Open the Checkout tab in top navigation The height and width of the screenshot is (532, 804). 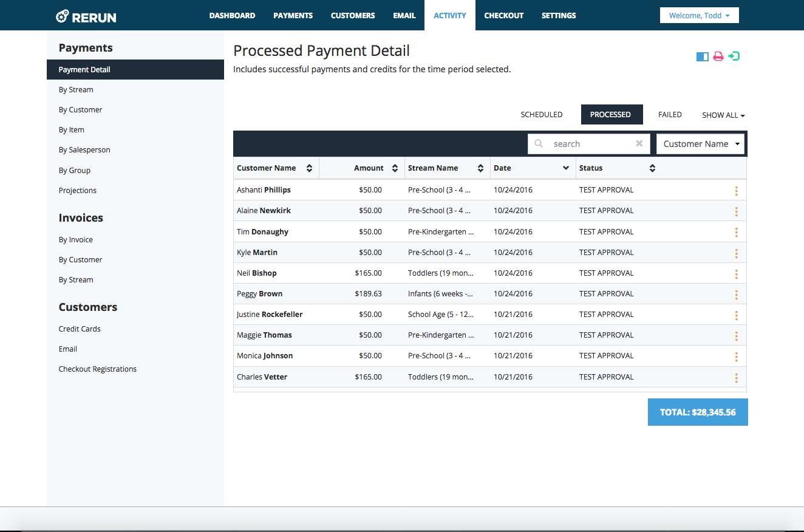coord(503,15)
